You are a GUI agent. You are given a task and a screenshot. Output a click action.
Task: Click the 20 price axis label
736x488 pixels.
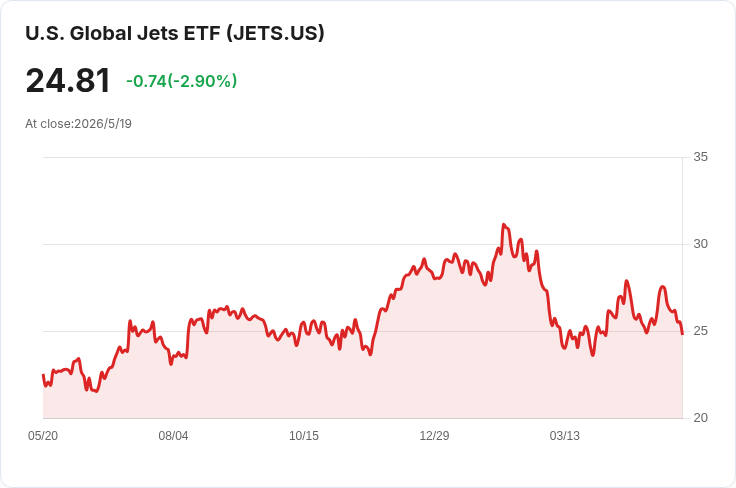(700, 418)
